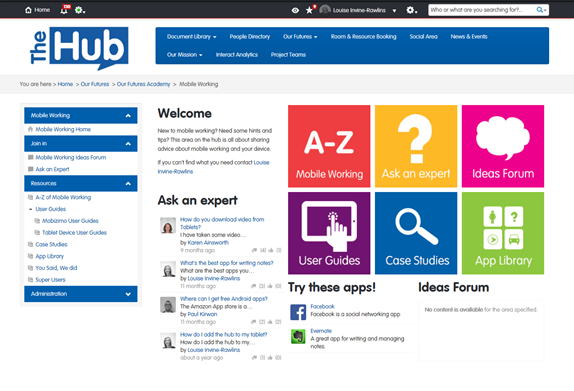
Task: Click comments icon on 'How do you download video' post
Action: pos(254,250)
